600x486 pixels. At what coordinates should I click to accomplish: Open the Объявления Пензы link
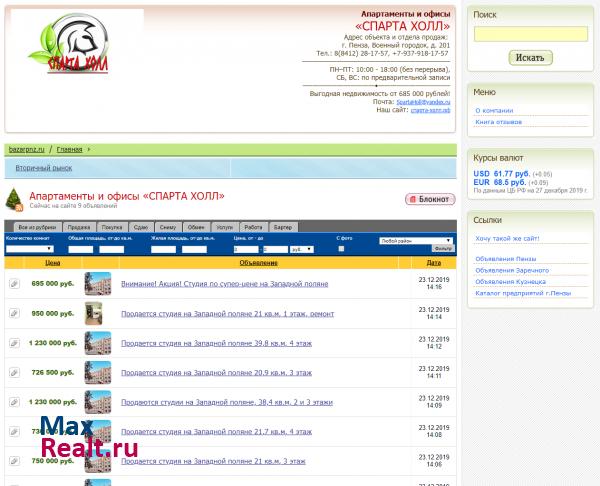(505, 259)
